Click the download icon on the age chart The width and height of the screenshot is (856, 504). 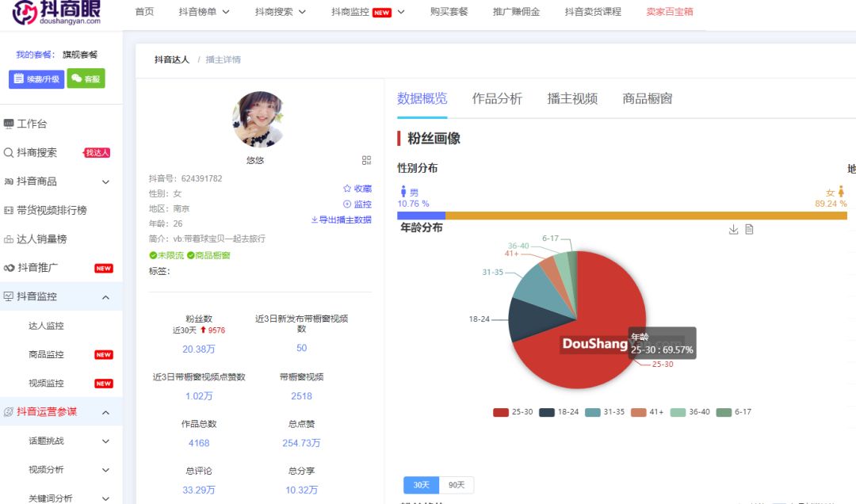tap(733, 229)
